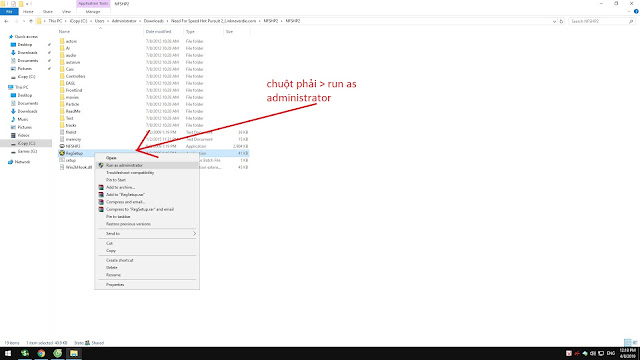Click the Refresh button by address bar

tap(562, 21)
